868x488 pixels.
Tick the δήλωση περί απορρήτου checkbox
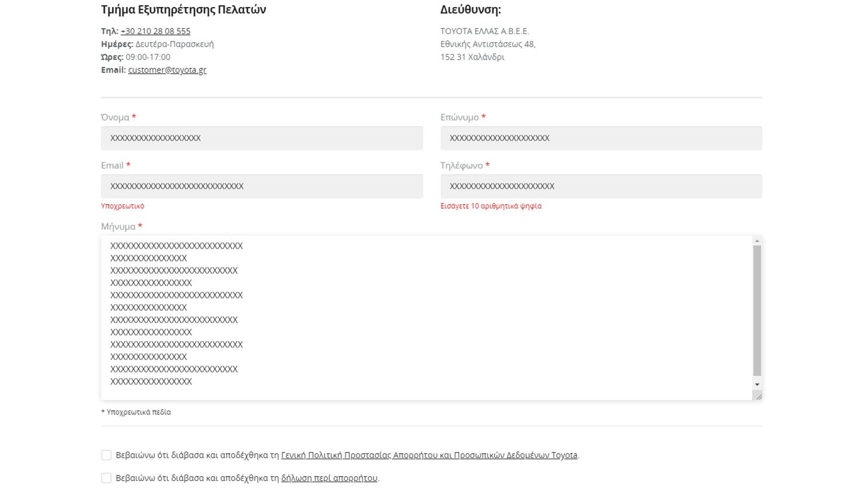[106, 478]
